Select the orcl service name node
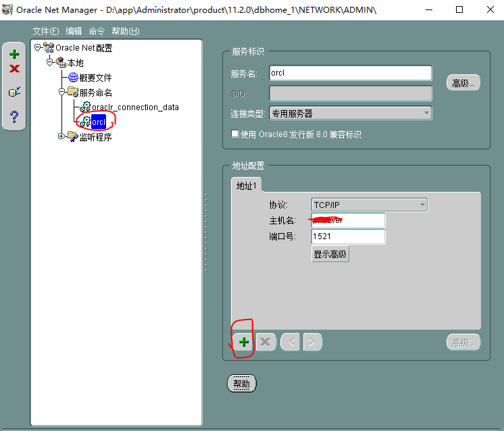504x431 pixels. (99, 122)
